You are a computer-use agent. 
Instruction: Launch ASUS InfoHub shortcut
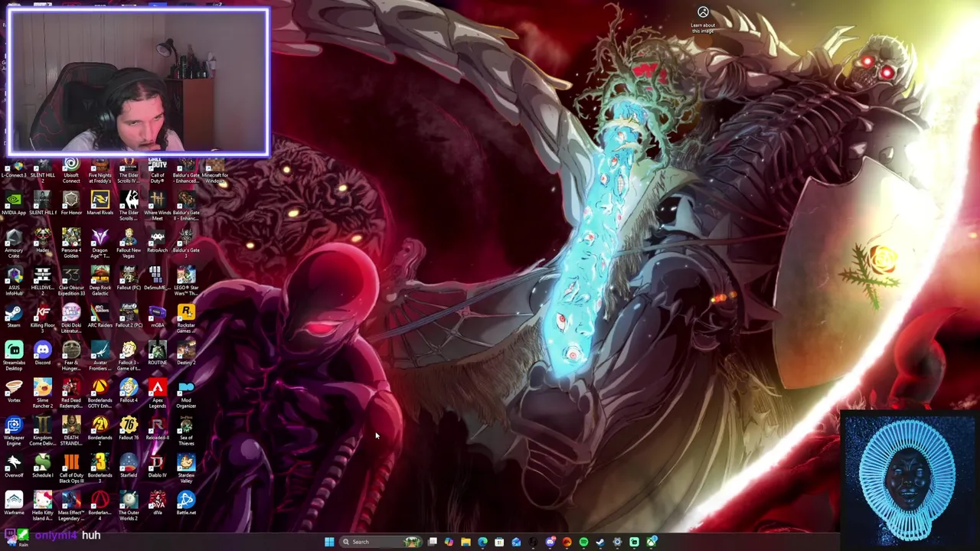[x=14, y=281]
